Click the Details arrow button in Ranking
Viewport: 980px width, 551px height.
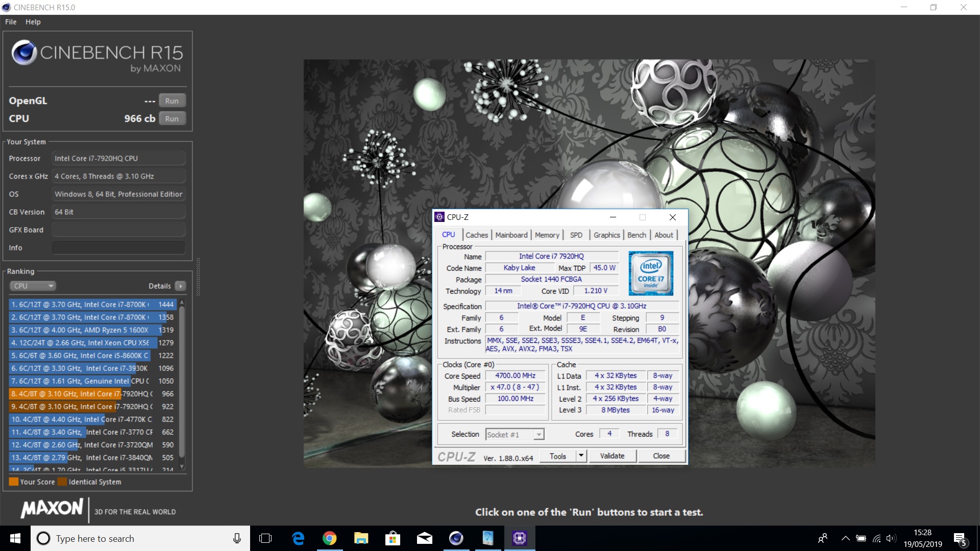(181, 286)
